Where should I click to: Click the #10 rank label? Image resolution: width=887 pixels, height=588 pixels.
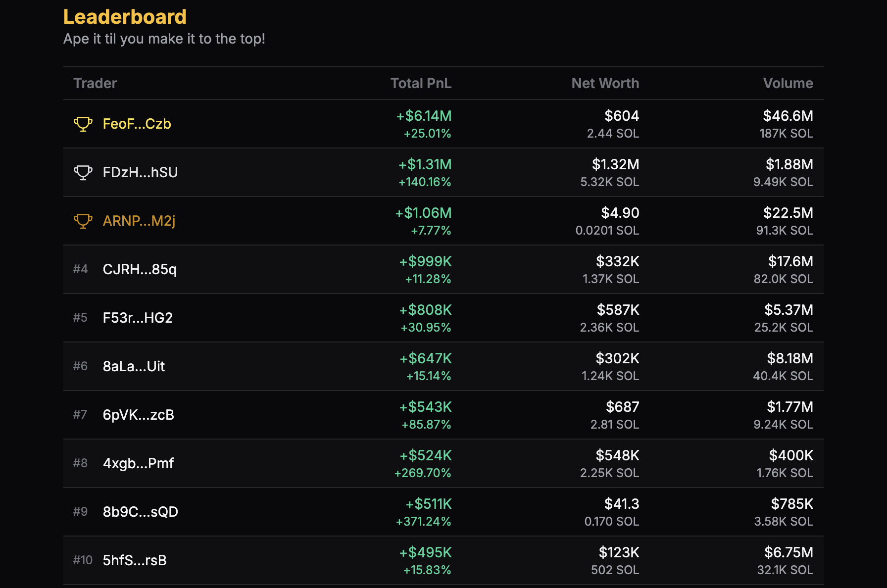83,560
